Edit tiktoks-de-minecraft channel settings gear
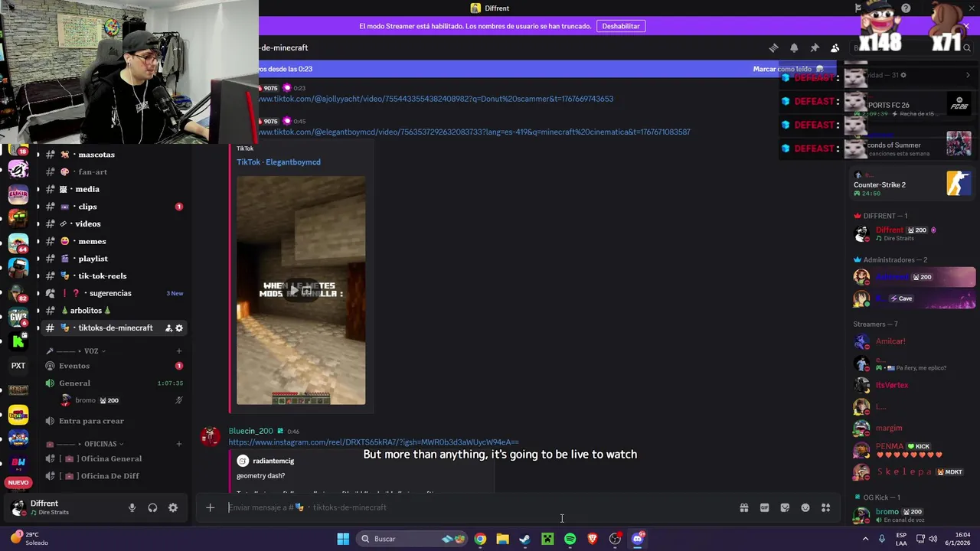 click(179, 328)
